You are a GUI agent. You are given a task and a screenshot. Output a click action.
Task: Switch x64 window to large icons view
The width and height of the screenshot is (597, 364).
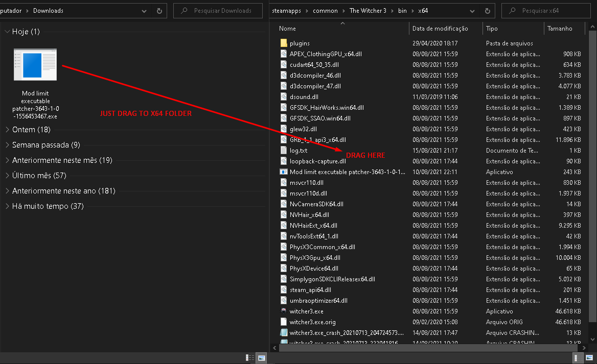[x=589, y=357]
